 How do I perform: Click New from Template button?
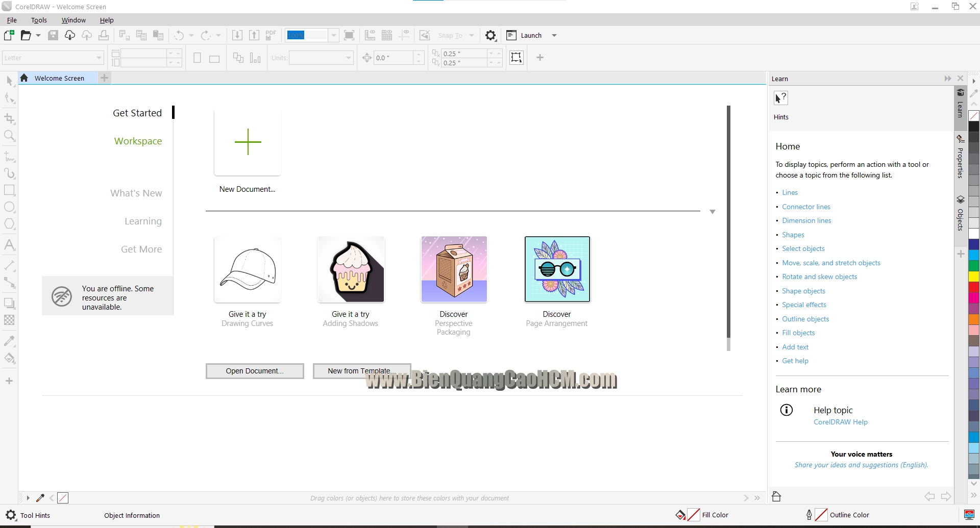(362, 371)
